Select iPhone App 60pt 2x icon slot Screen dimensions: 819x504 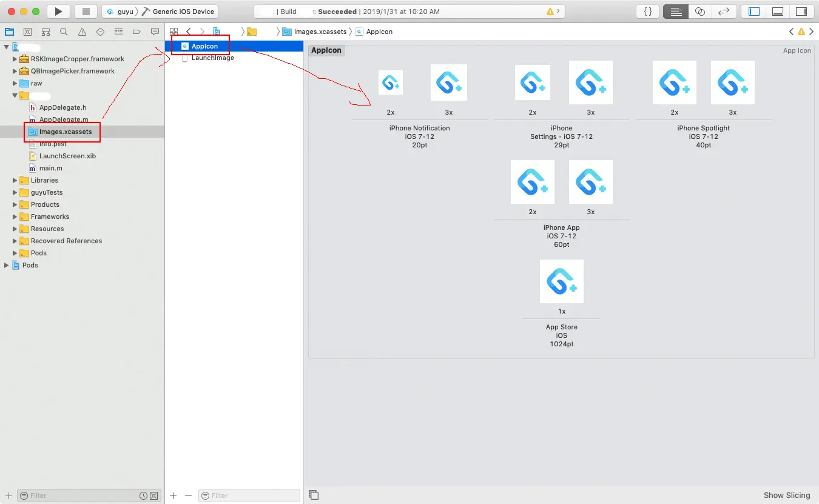(x=533, y=182)
